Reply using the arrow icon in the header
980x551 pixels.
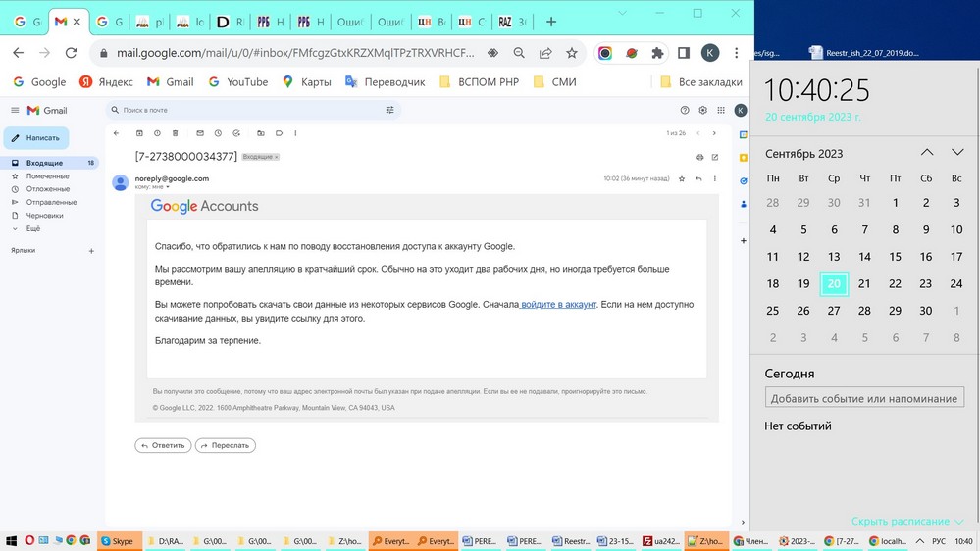click(x=698, y=178)
